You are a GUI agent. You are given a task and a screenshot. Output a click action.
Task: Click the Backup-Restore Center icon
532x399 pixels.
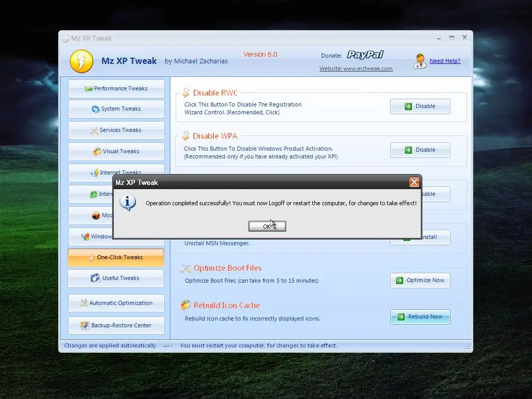[x=85, y=325]
